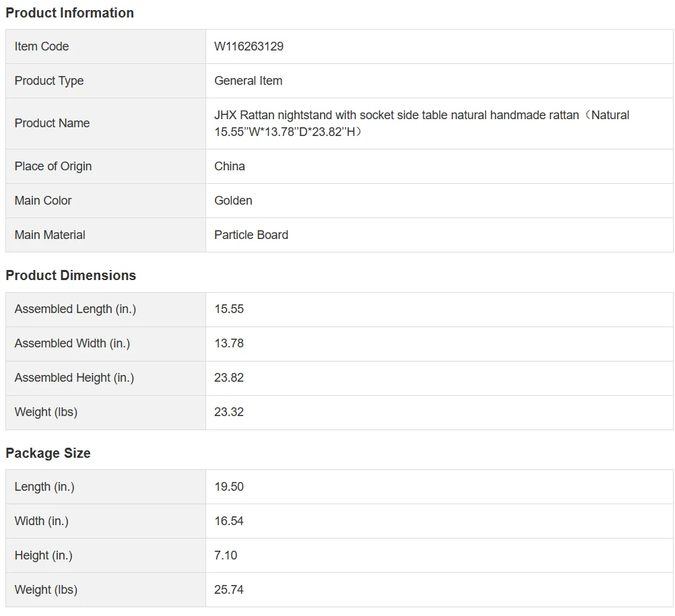Click package width value 16.54
Screen dimensions: 675x616
tap(229, 521)
